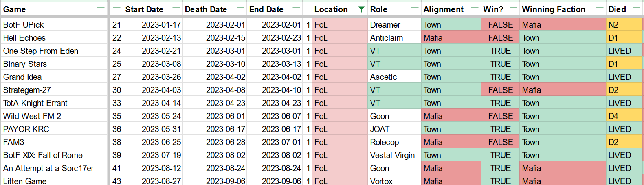Select the Hell Echoes game cell

(x=54, y=38)
